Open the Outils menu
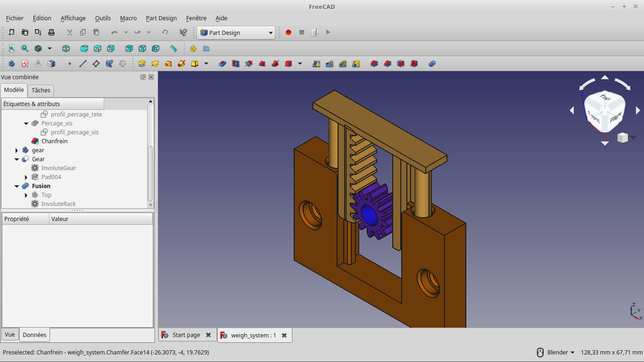644x362 pixels. tap(103, 18)
